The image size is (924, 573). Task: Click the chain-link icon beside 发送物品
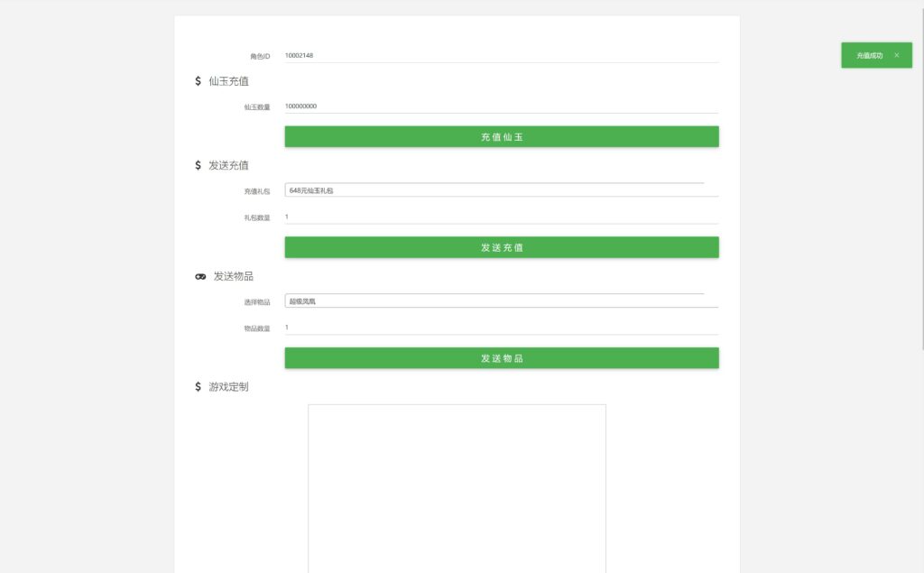click(x=199, y=276)
